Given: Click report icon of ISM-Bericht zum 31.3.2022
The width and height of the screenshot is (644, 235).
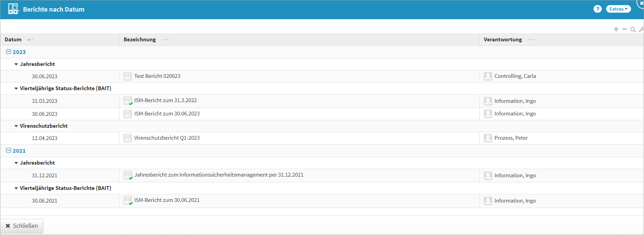Looking at the screenshot, I should click(x=128, y=101).
